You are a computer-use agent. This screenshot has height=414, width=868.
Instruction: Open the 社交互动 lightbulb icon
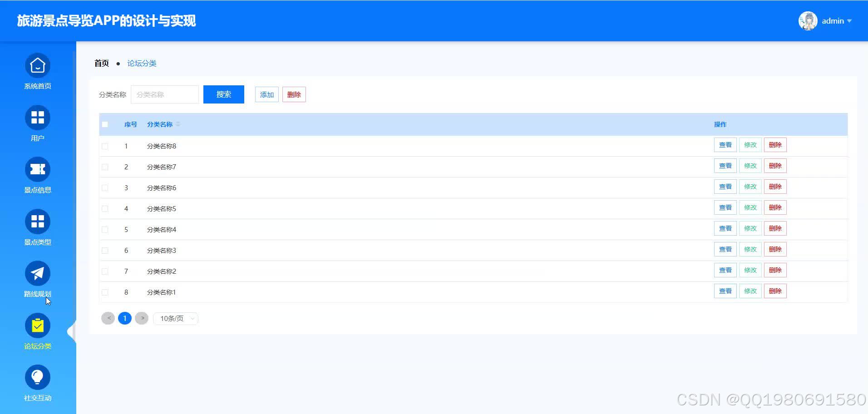click(x=38, y=377)
